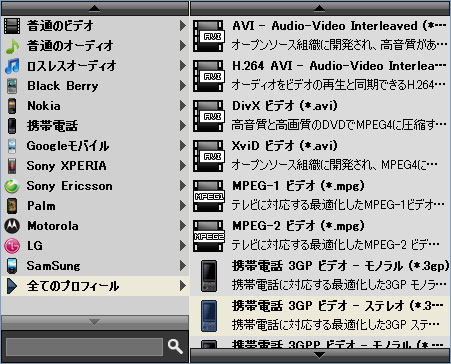The width and height of the screenshot is (451, 364).
Task: Click the blue triangle icon for 全てのプロフィール
Action: [12, 286]
